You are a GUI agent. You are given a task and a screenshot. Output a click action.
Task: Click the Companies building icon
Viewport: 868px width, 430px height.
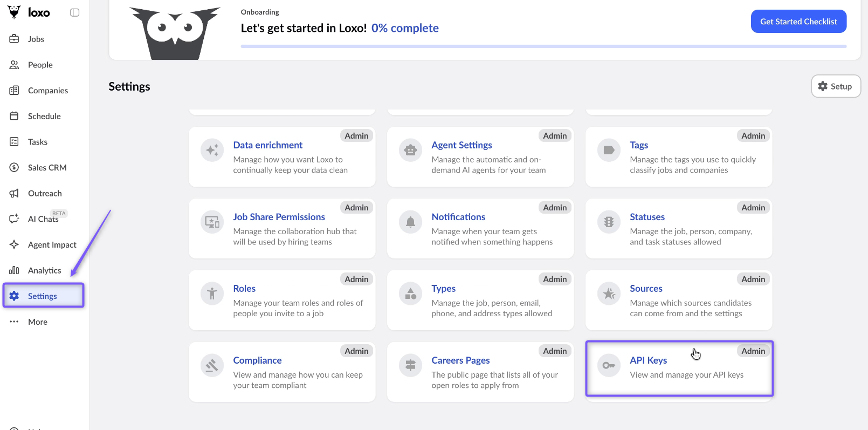15,90
